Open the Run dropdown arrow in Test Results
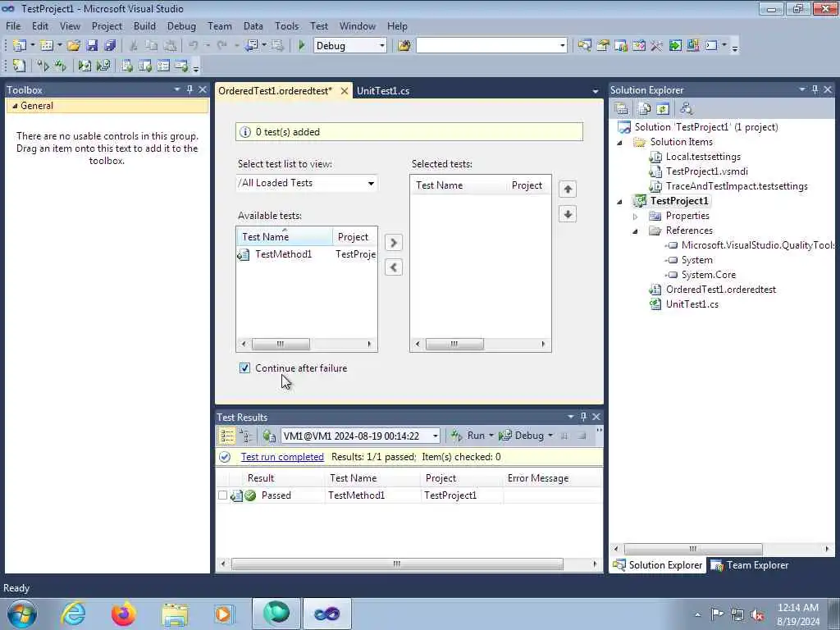Image resolution: width=840 pixels, height=630 pixels. click(x=491, y=436)
